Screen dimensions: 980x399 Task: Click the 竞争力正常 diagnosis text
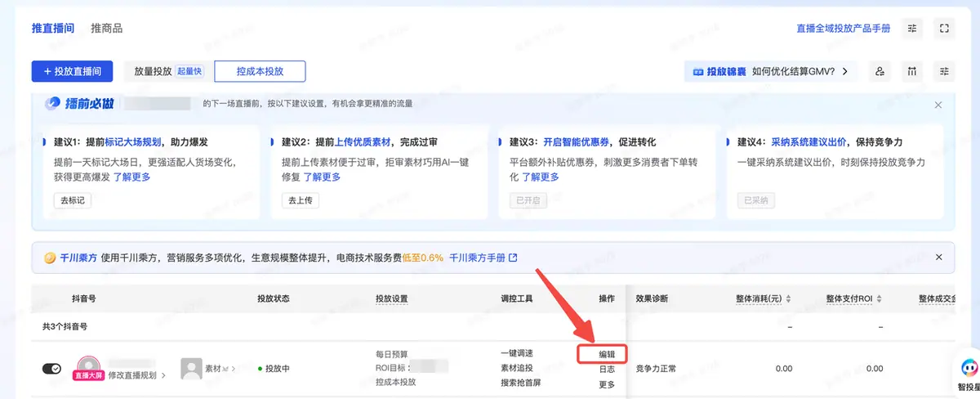656,369
